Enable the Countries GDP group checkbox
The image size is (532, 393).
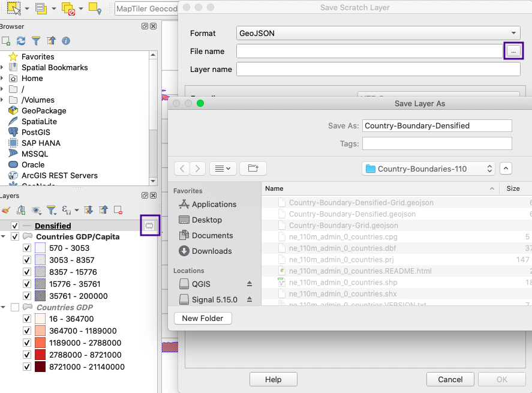[15, 307]
